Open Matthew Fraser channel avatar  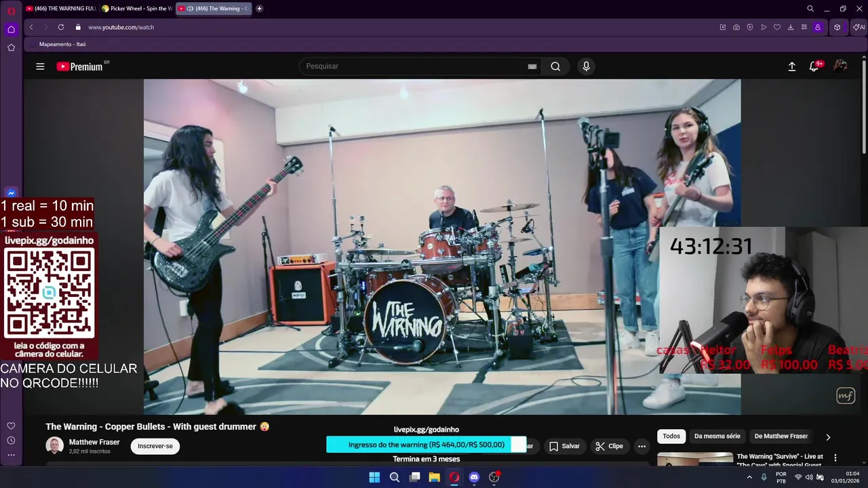click(54, 445)
